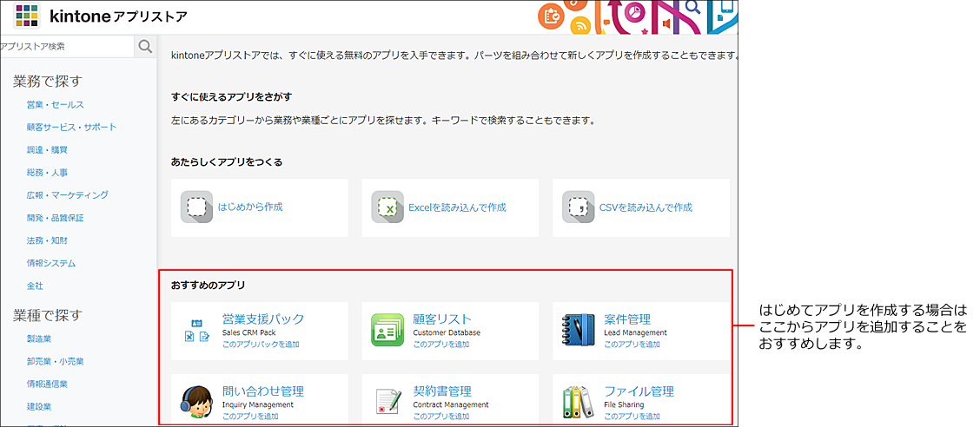Click the Excel import icon
This screenshot has height=427, width=980.
pyautogui.click(x=387, y=207)
